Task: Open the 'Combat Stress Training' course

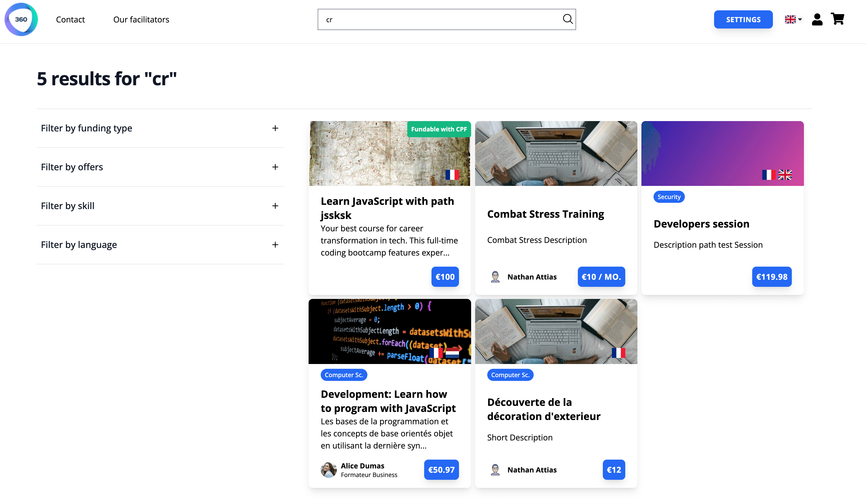Action: (545, 214)
